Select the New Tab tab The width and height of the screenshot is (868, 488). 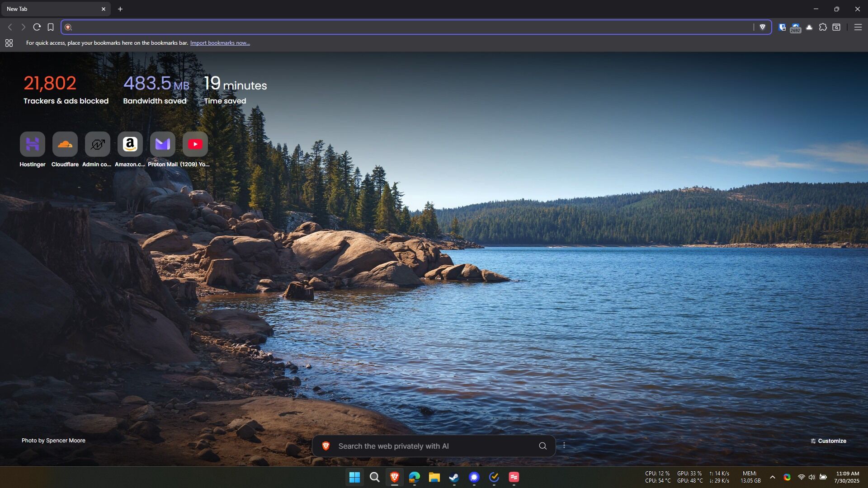coord(50,9)
